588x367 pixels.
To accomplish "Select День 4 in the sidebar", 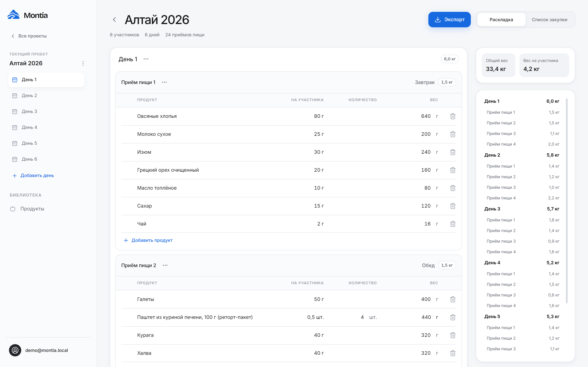I will tap(46, 127).
